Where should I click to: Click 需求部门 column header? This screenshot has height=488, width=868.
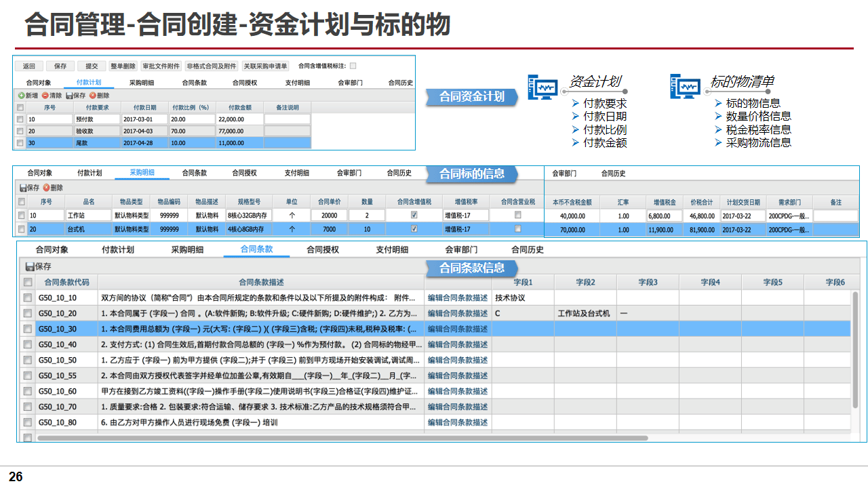789,202
